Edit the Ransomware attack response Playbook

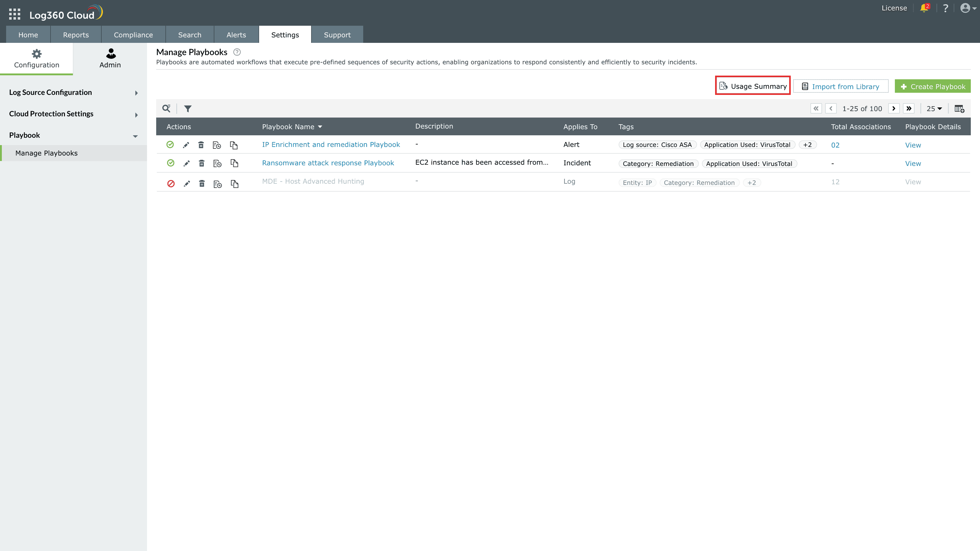[187, 163]
